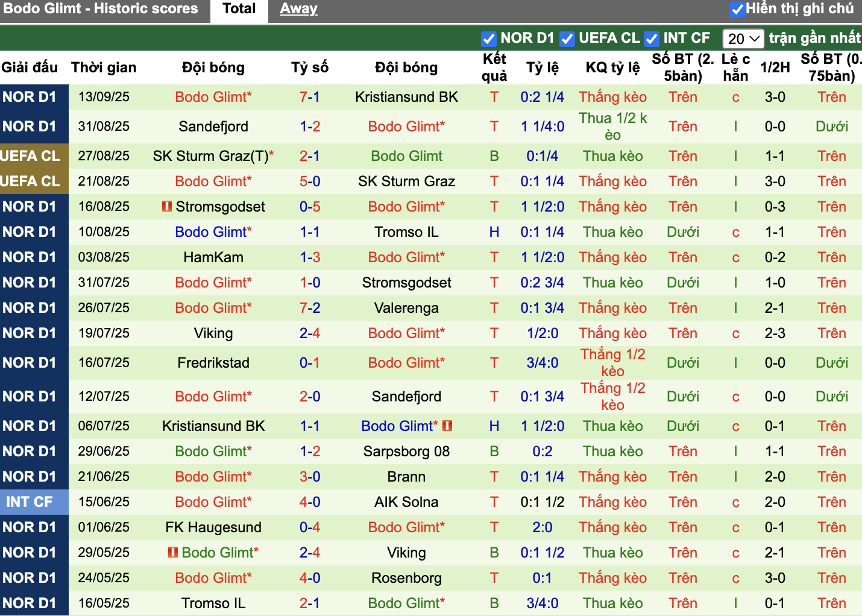
Task: Click odds 0:2 3/4 for 31/07/25
Action: (x=543, y=283)
